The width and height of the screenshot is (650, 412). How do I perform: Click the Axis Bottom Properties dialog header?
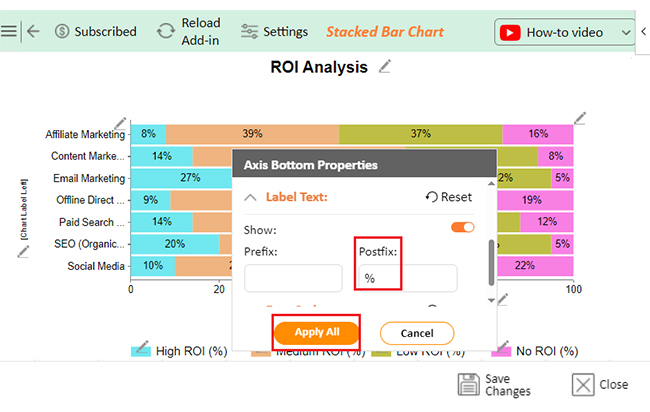[364, 165]
